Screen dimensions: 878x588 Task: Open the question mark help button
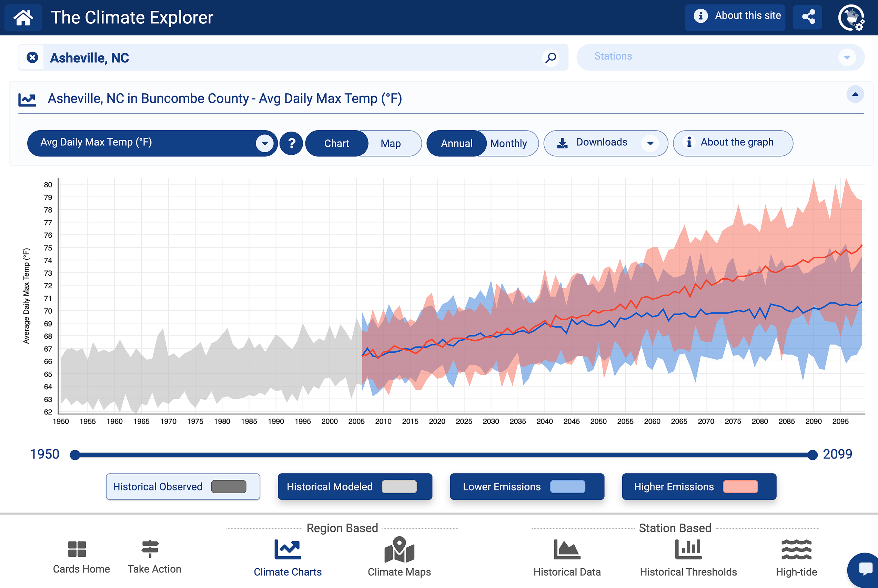tap(291, 143)
